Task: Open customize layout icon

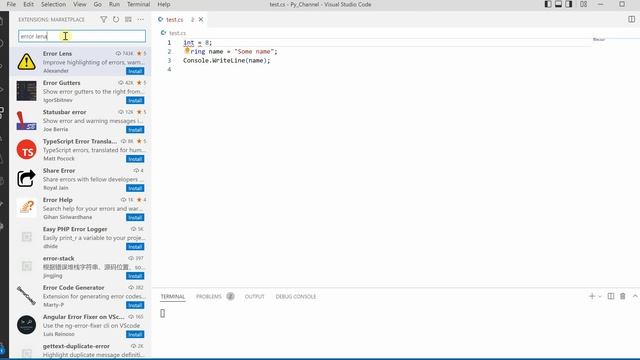Action: point(584,4)
